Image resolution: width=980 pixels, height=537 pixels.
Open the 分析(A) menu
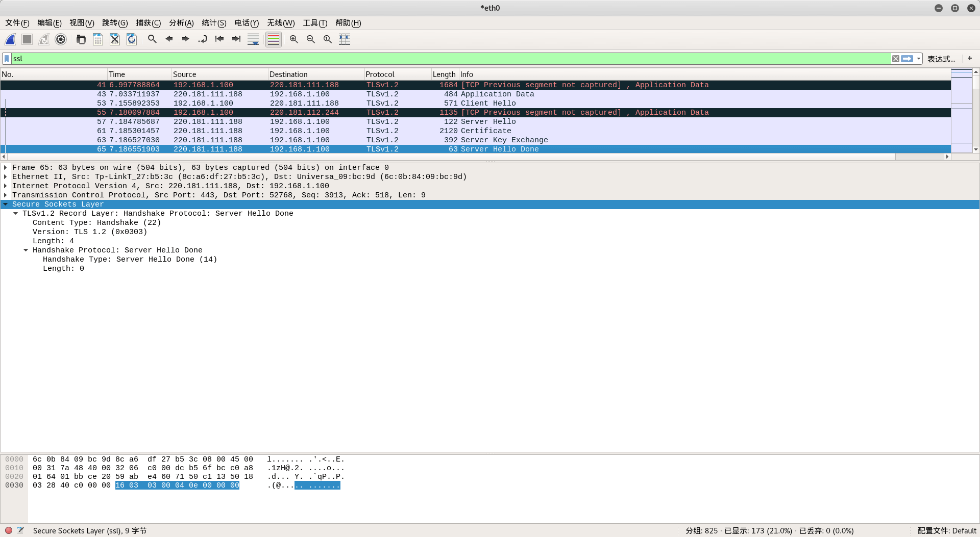[181, 23]
